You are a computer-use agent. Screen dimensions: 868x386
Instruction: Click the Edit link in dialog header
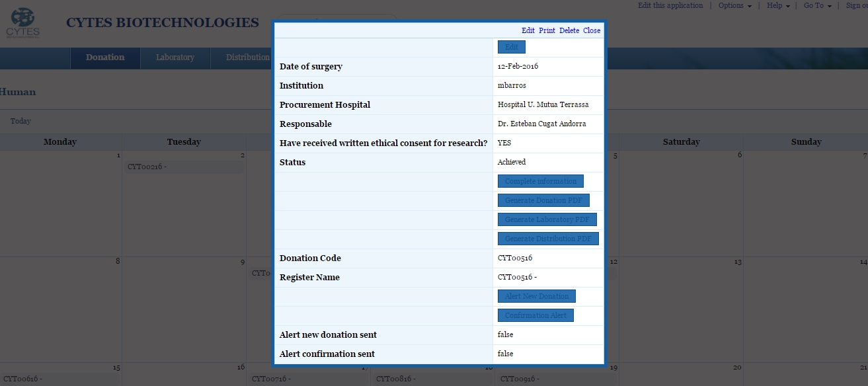[528, 30]
